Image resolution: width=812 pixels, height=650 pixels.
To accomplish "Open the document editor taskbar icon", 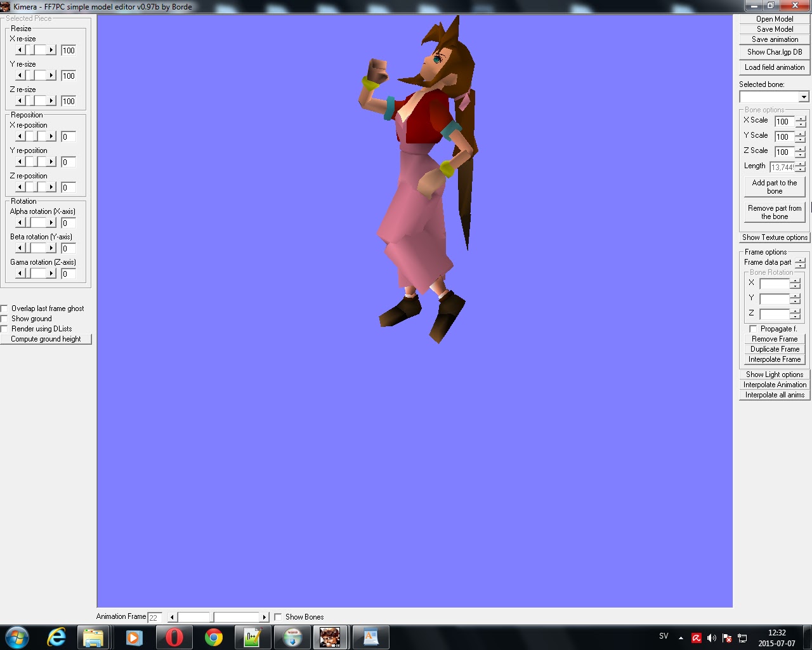I will (370, 637).
